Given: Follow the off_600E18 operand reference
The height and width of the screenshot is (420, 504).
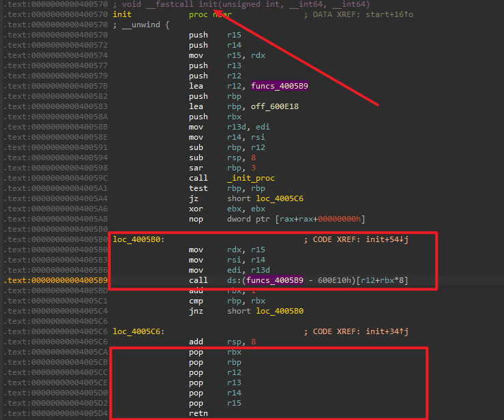Looking at the screenshot, I should 274,106.
